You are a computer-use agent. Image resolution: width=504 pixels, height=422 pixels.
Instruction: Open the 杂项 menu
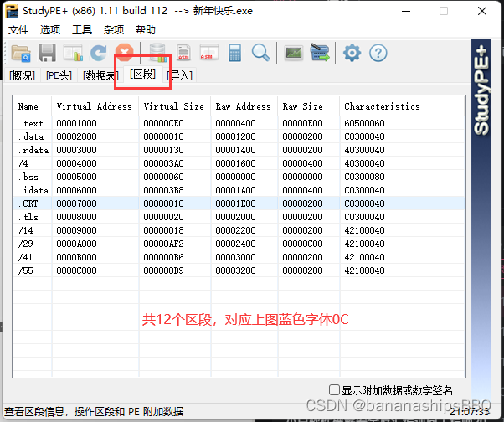[114, 30]
